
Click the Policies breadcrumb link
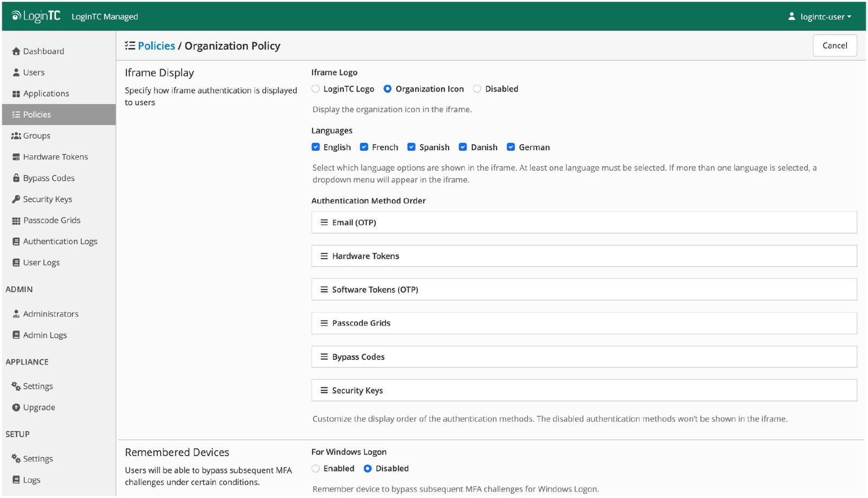156,46
